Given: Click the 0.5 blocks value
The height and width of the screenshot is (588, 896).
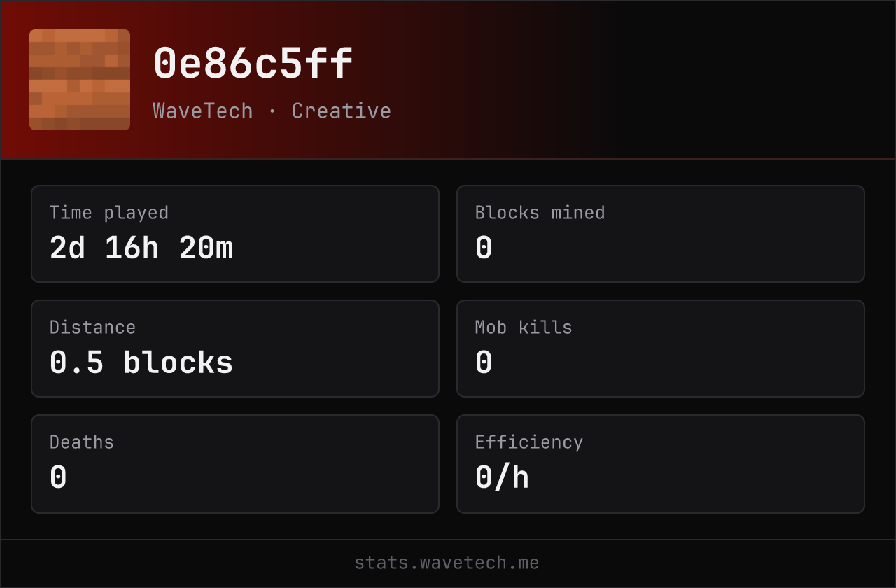Looking at the screenshot, I should pos(141,363).
